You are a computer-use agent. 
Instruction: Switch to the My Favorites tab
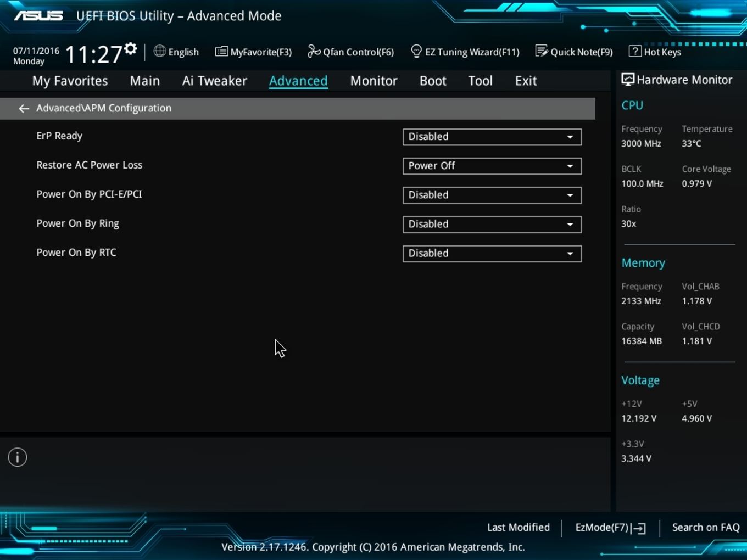coord(70,81)
